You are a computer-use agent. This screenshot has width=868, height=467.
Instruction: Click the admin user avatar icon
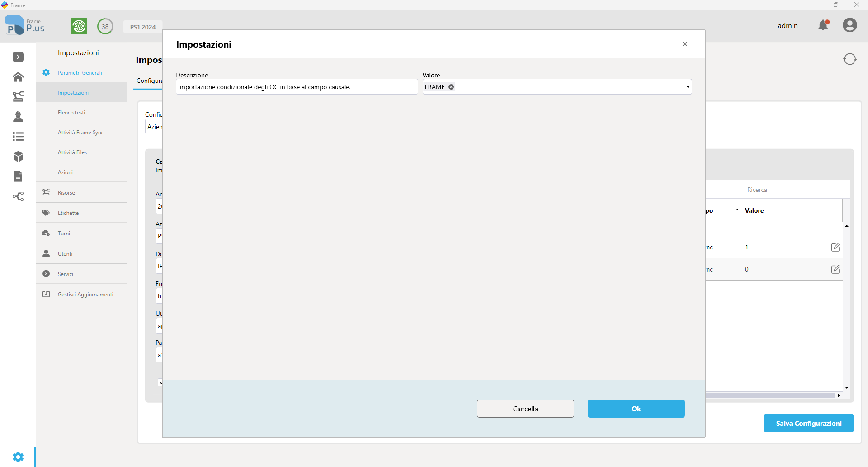pos(849,25)
